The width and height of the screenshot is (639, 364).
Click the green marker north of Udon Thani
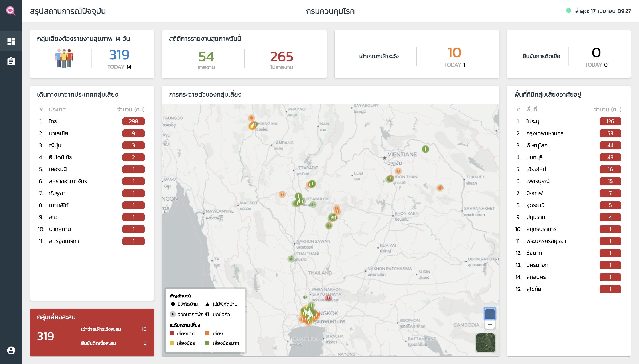[425, 149]
